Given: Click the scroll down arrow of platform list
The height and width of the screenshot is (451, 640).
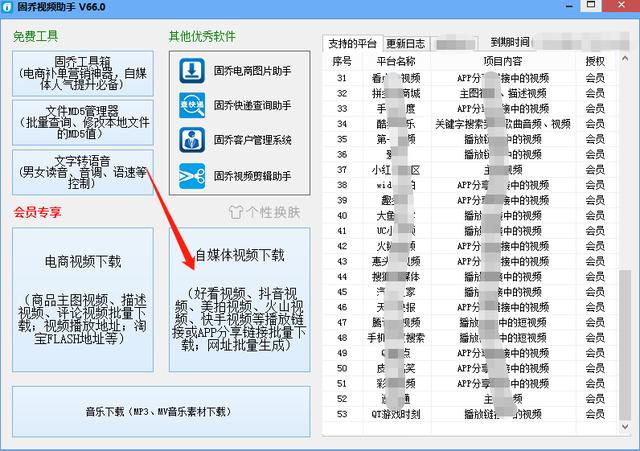Looking at the screenshot, I should (x=625, y=427).
